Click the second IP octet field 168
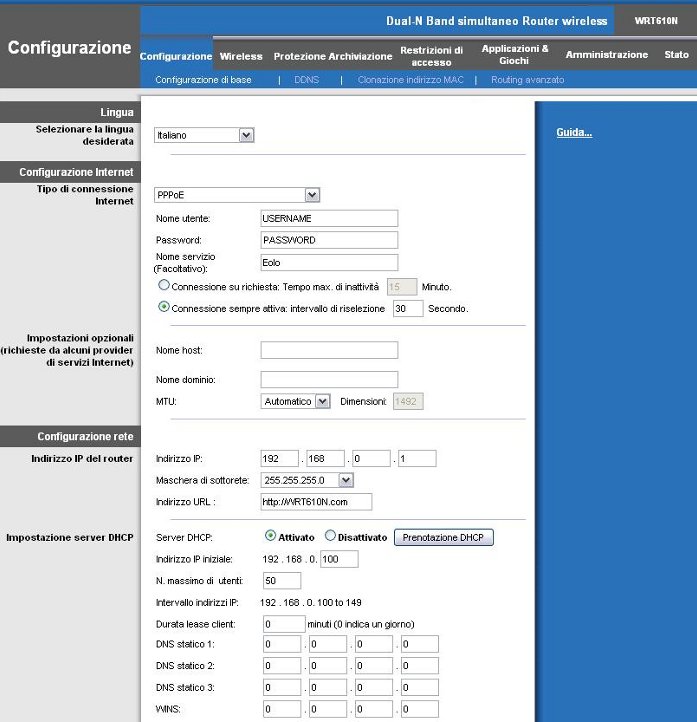 (x=325, y=459)
